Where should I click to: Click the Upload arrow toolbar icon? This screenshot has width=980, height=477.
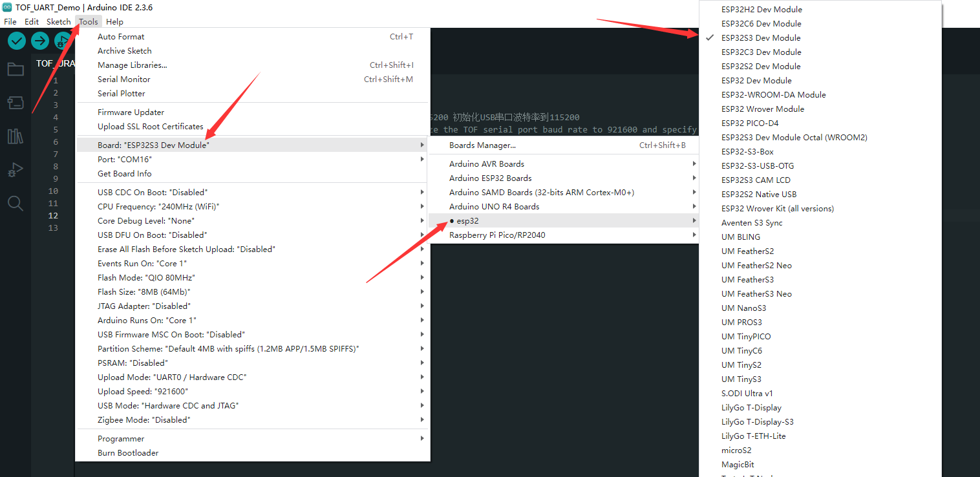[x=40, y=41]
